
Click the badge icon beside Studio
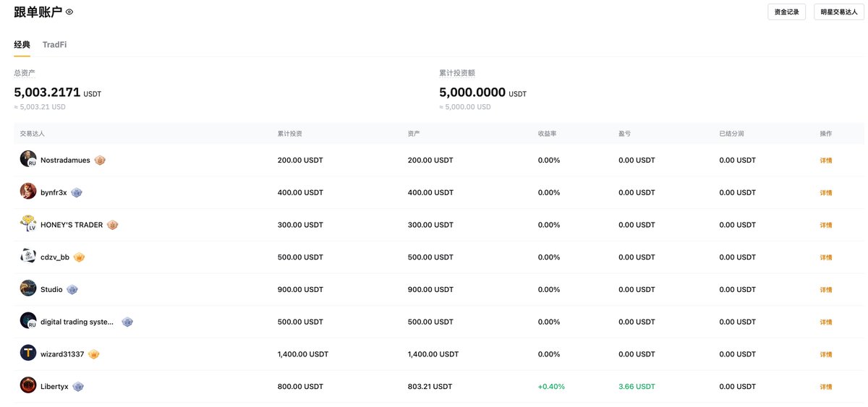click(x=72, y=289)
